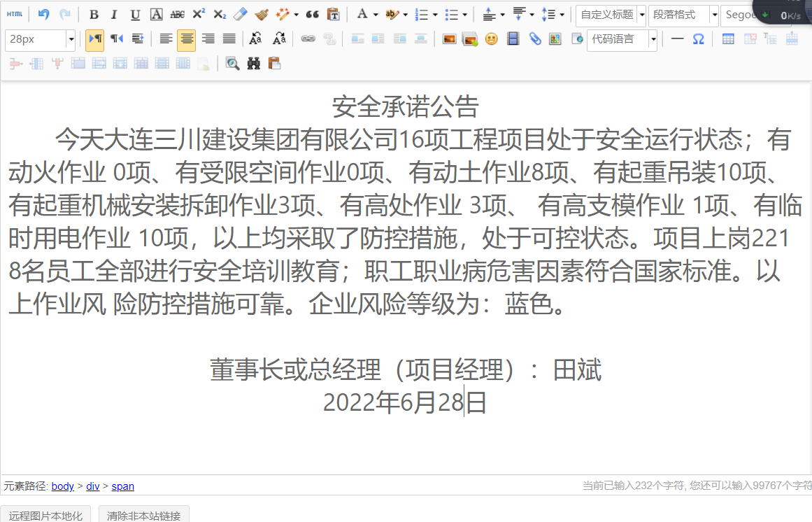The image size is (812, 522).
Task: Select div in the element path
Action: coord(93,486)
